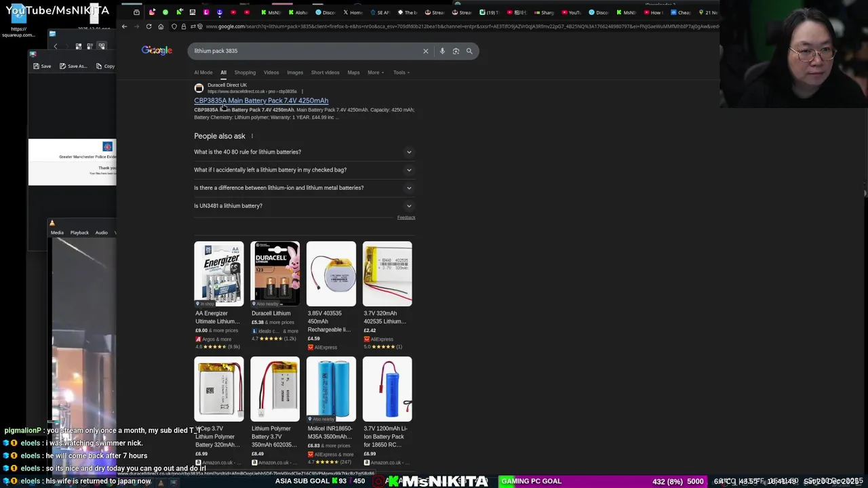
Task: Open 3.7V 1200mAh Li-Ion Battery Pack product
Action: [x=387, y=411]
